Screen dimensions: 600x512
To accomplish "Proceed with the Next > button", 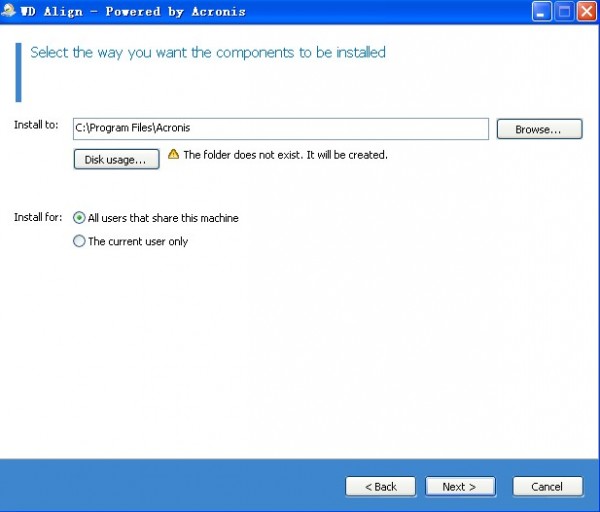I will click(460, 487).
